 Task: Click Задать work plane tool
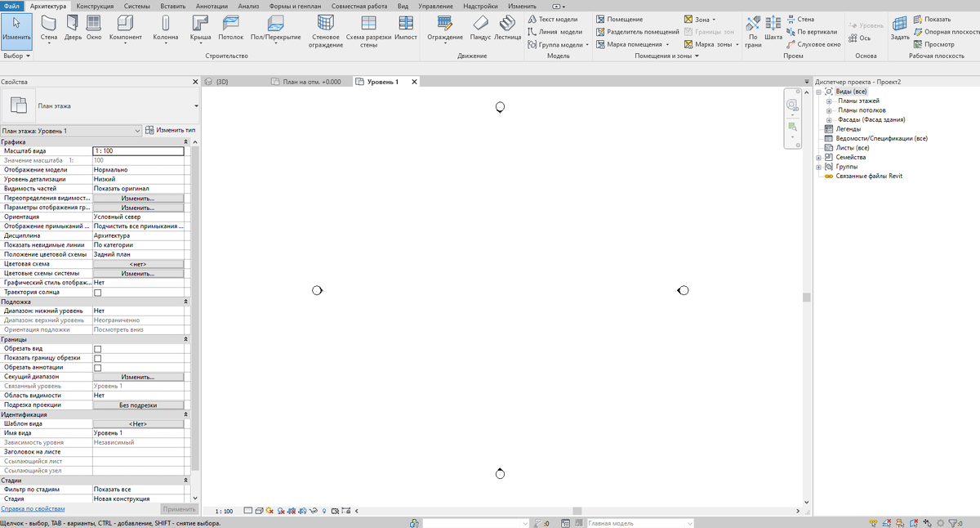[x=900, y=29]
